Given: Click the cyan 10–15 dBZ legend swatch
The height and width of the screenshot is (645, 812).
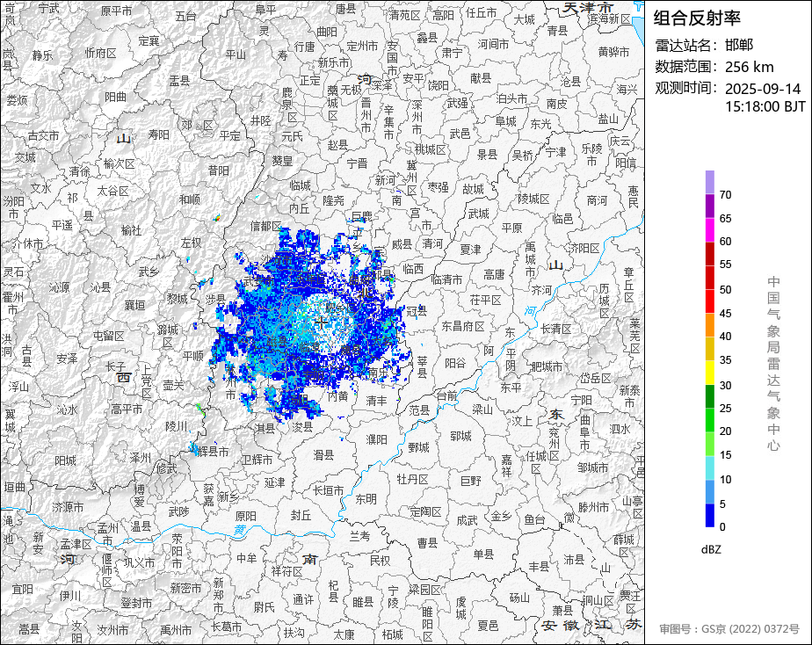Looking at the screenshot, I should pyautogui.click(x=710, y=468).
